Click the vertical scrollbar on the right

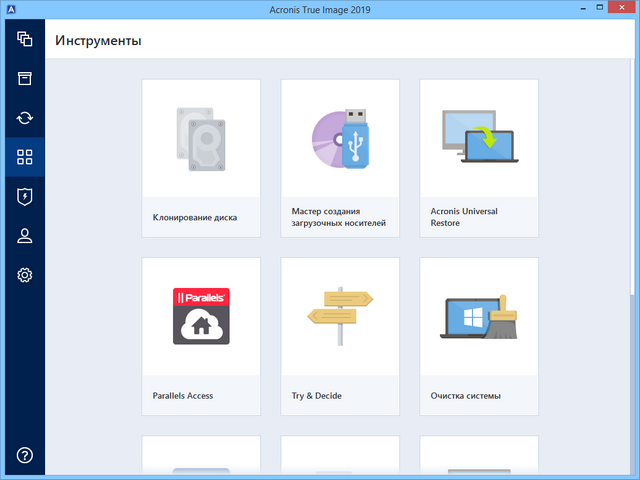coord(634,200)
